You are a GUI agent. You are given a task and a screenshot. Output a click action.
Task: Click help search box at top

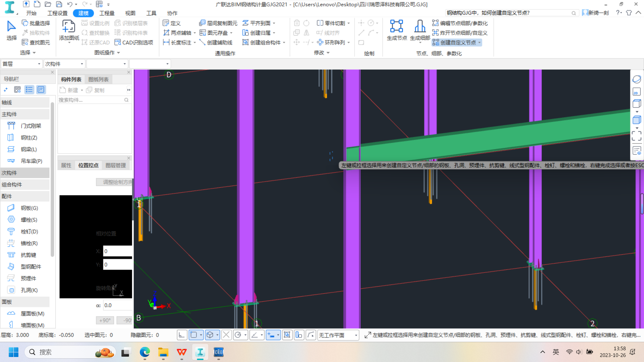click(x=511, y=13)
